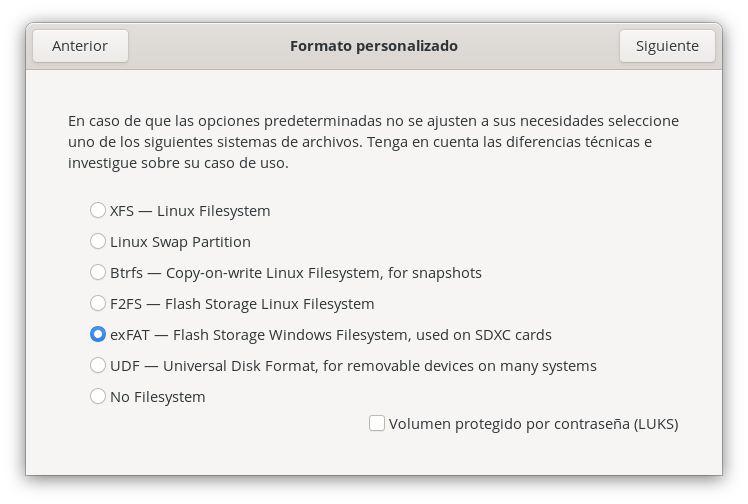
Task: Click the 'Copy-on-write Linux Filesystem, for snapshots' label
Action: [x=323, y=273]
